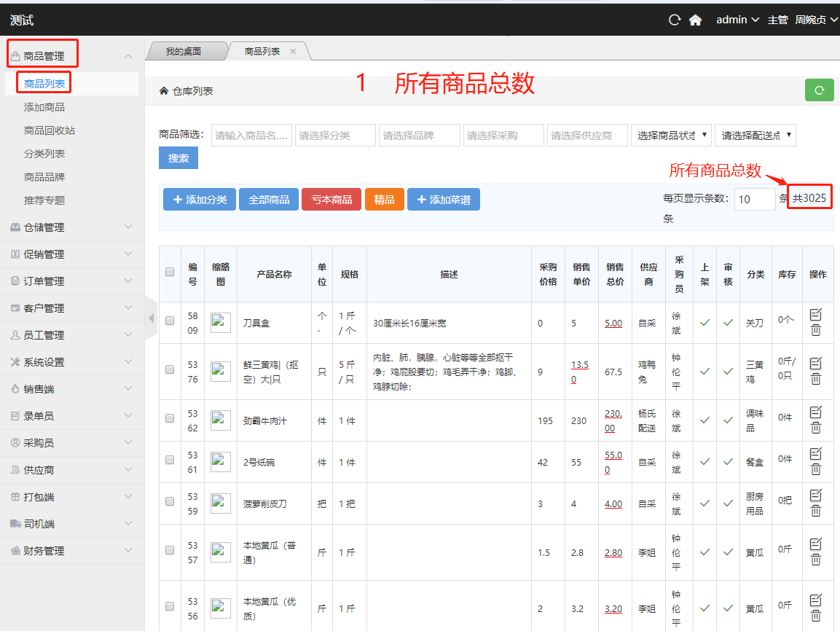Click edit icon for 刀具盒 row
The height and width of the screenshot is (631, 840).
(816, 314)
